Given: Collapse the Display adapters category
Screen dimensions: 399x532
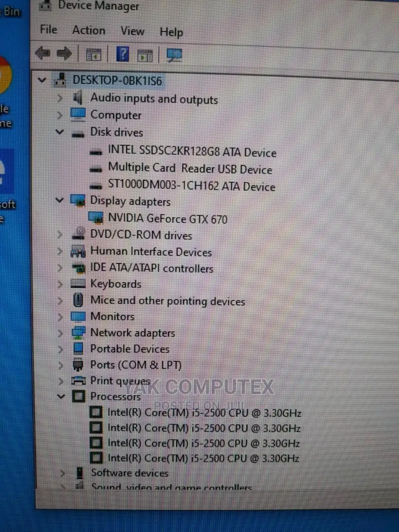Looking at the screenshot, I should [60, 200].
